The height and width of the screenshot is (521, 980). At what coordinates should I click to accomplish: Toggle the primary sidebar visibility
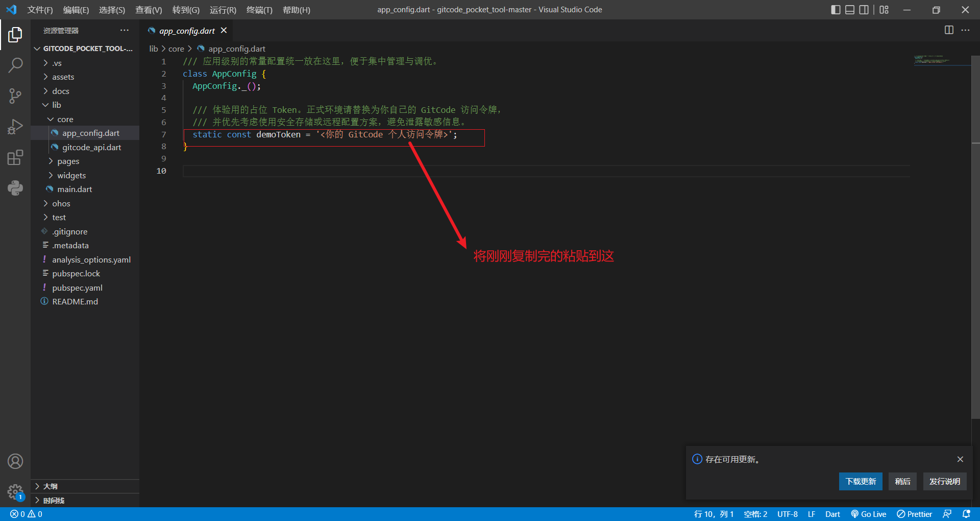836,9
